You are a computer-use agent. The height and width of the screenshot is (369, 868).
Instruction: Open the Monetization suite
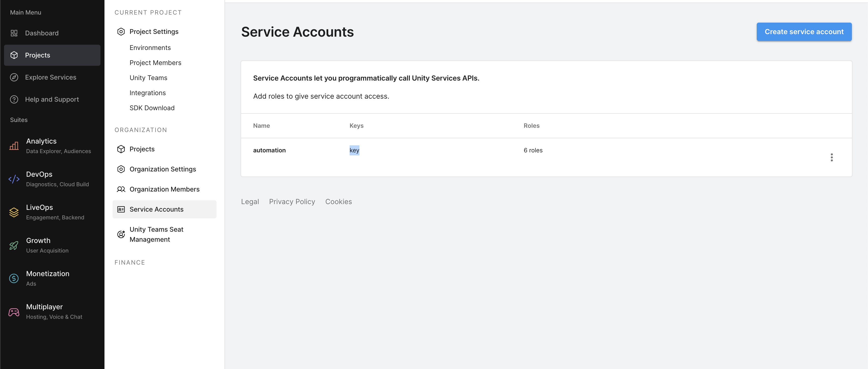click(x=52, y=278)
